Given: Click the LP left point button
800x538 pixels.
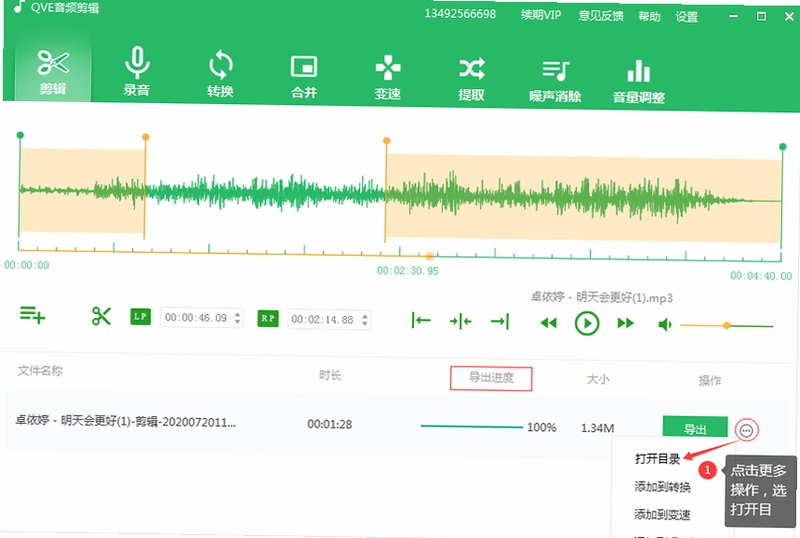Looking at the screenshot, I should [140, 316].
